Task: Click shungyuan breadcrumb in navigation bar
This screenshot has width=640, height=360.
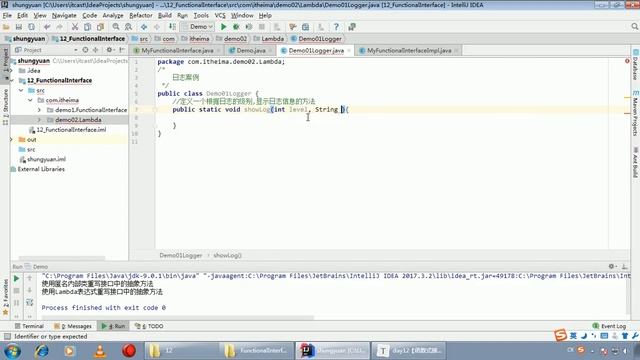Action: (x=29, y=39)
